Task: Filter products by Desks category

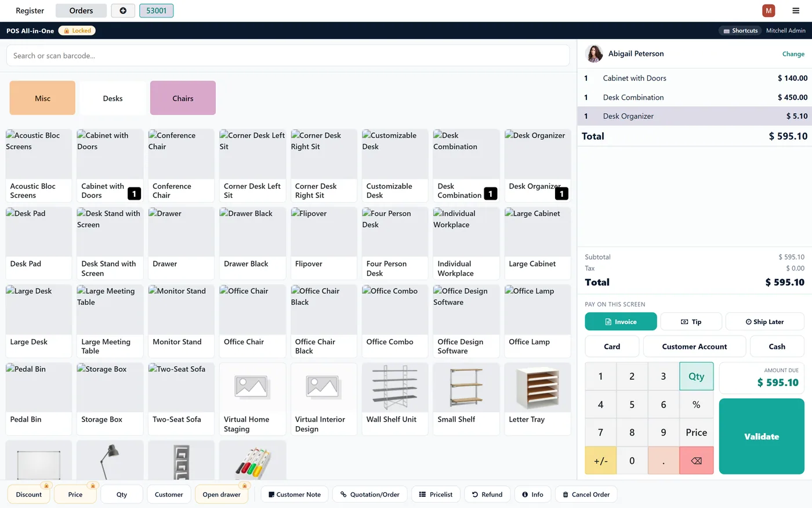Action: point(113,98)
